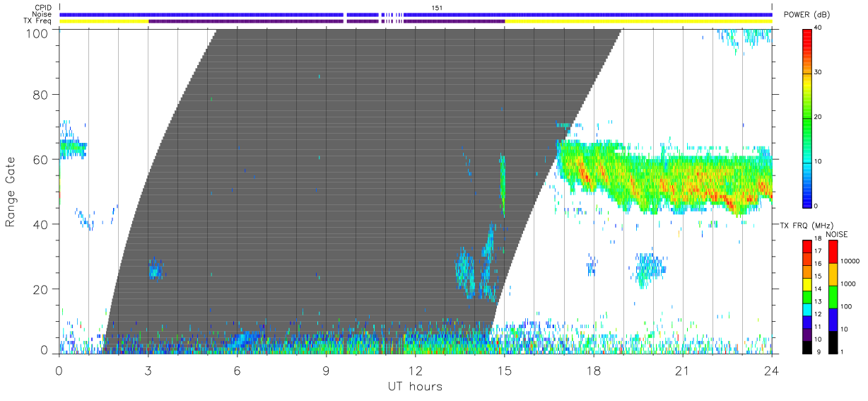Click tick '9' on UT hours axis
868x401 pixels.
pyautogui.click(x=326, y=370)
